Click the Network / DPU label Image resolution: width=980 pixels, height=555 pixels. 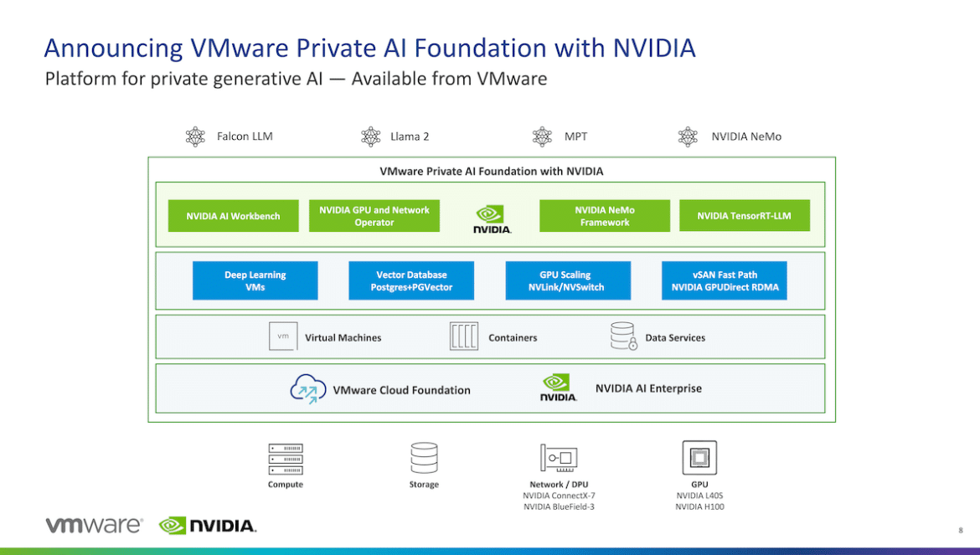point(559,485)
